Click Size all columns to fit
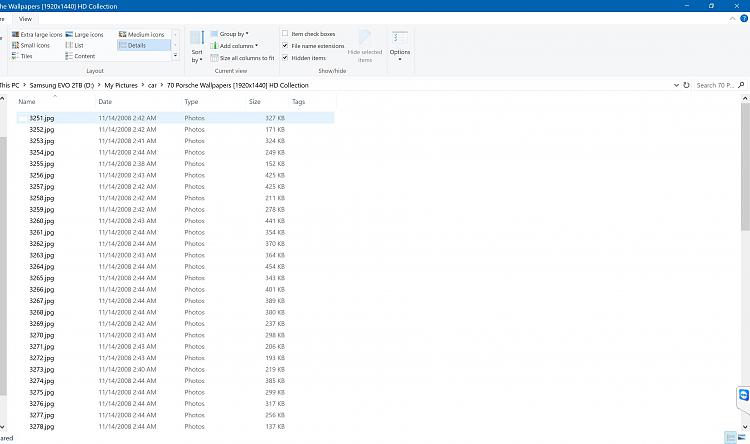The width and height of the screenshot is (750, 444). pyautogui.click(x=242, y=58)
